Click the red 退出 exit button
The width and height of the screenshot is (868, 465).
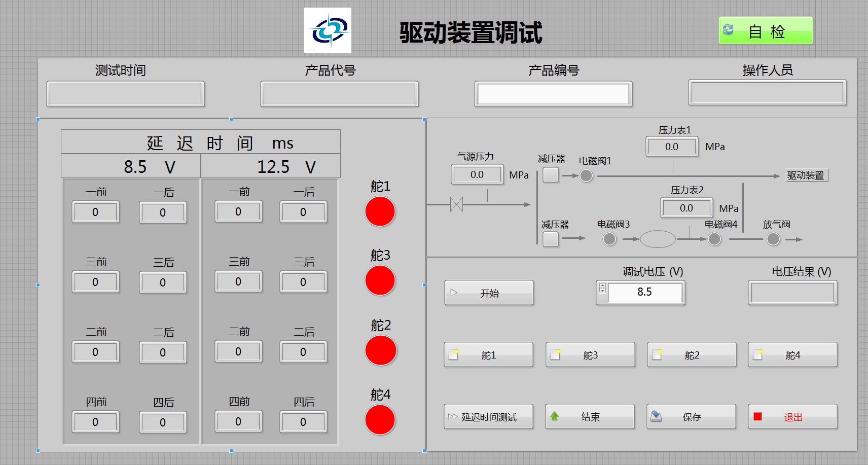point(793,417)
